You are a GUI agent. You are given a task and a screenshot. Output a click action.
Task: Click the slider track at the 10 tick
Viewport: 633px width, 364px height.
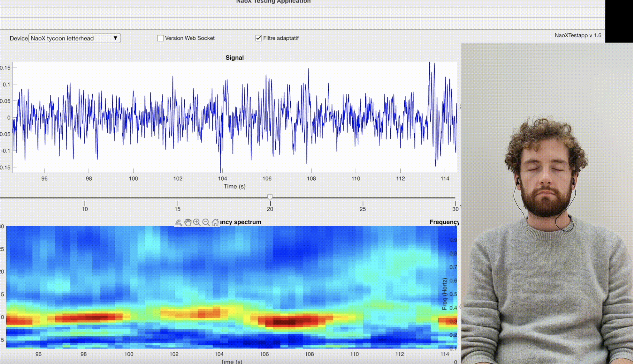click(85, 198)
